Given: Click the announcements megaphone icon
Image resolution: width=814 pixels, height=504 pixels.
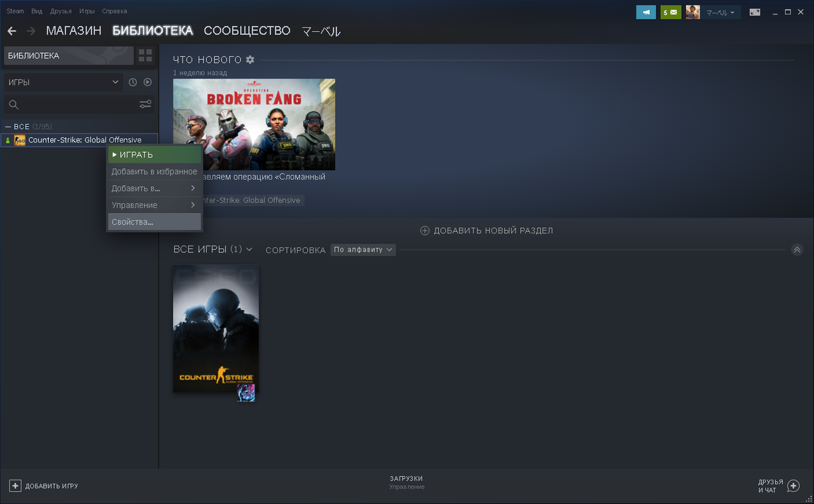Looking at the screenshot, I should 646,12.
